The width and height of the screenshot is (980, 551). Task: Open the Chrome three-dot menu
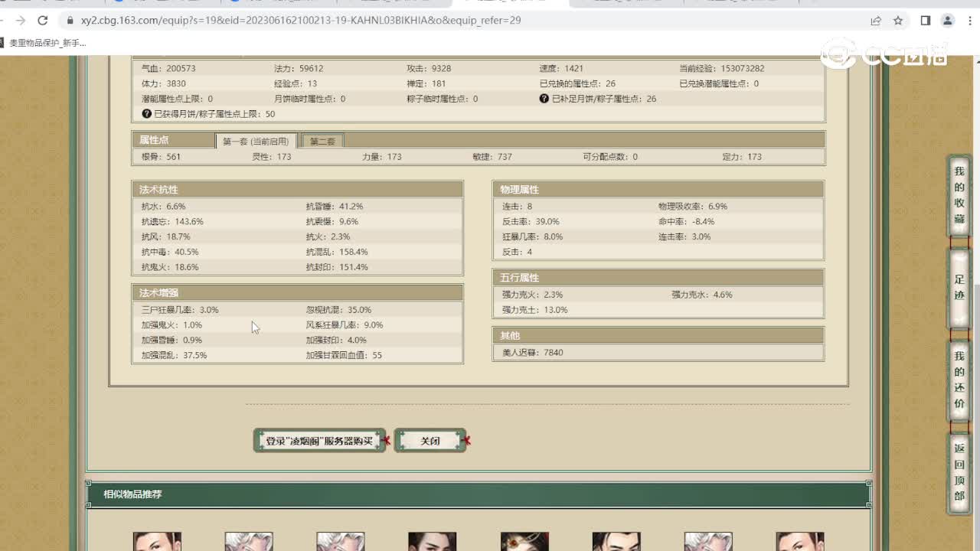tap(969, 21)
